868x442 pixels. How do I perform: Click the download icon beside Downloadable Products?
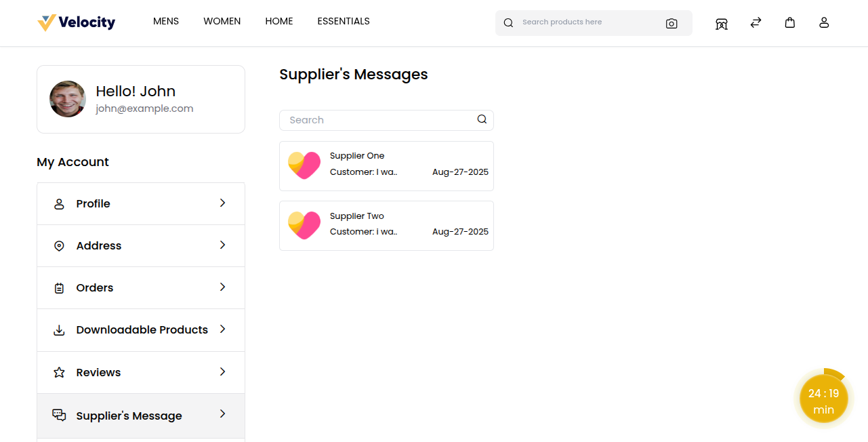point(59,329)
